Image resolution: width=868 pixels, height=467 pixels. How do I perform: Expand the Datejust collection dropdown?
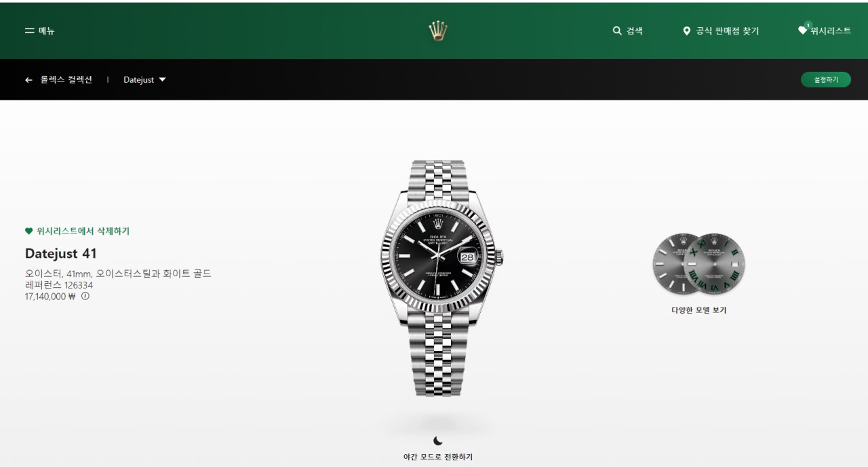click(x=144, y=80)
